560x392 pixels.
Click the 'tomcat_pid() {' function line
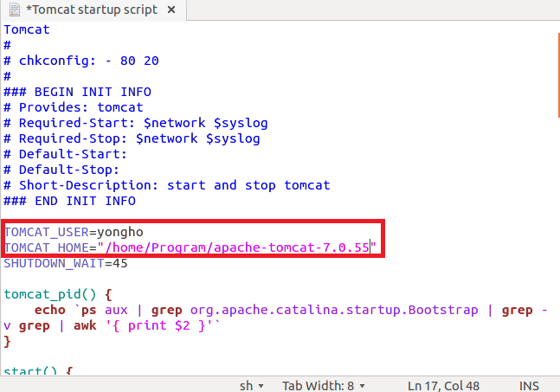(x=58, y=294)
